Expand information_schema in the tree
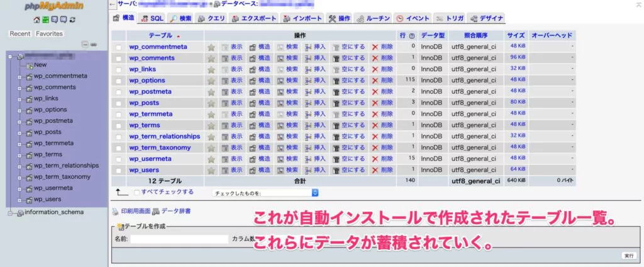This screenshot has height=267, width=644. [x=11, y=212]
